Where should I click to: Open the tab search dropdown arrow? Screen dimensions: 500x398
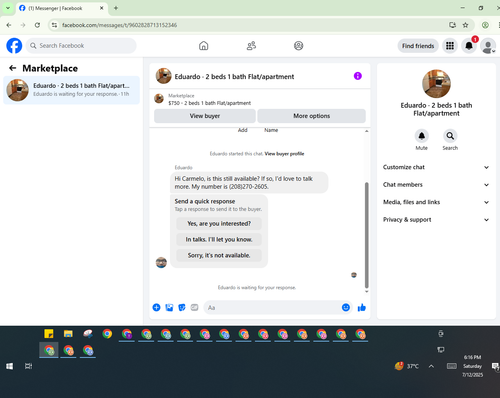coord(8,8)
